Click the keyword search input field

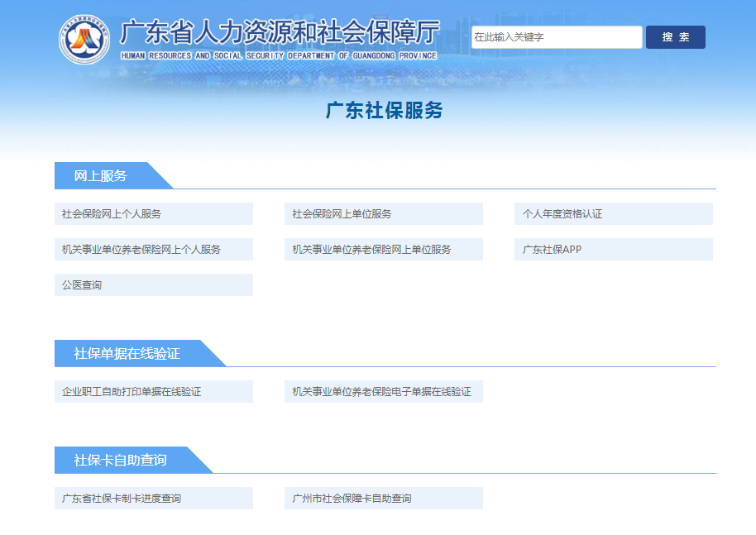[557, 37]
